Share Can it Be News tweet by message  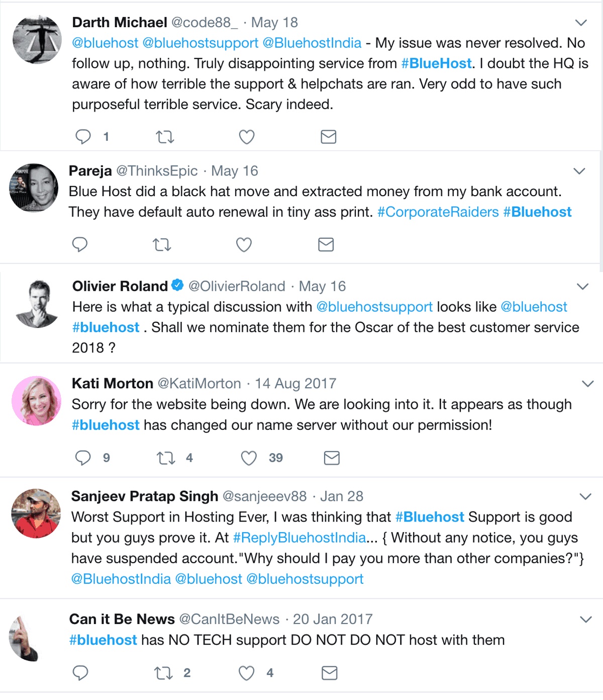coord(329,673)
